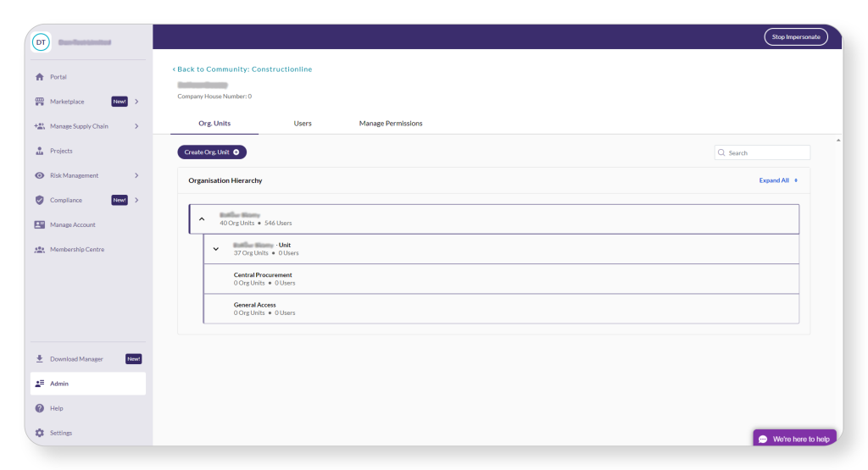The width and height of the screenshot is (868, 470).
Task: Expand the Unit row with 37 Org Units
Action: pyautogui.click(x=216, y=249)
